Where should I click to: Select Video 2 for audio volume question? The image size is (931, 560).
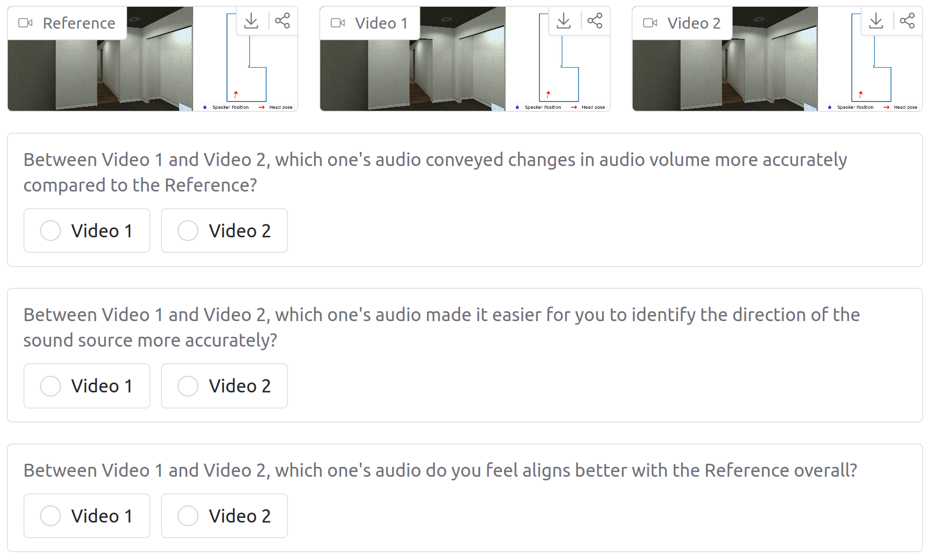[x=188, y=231]
